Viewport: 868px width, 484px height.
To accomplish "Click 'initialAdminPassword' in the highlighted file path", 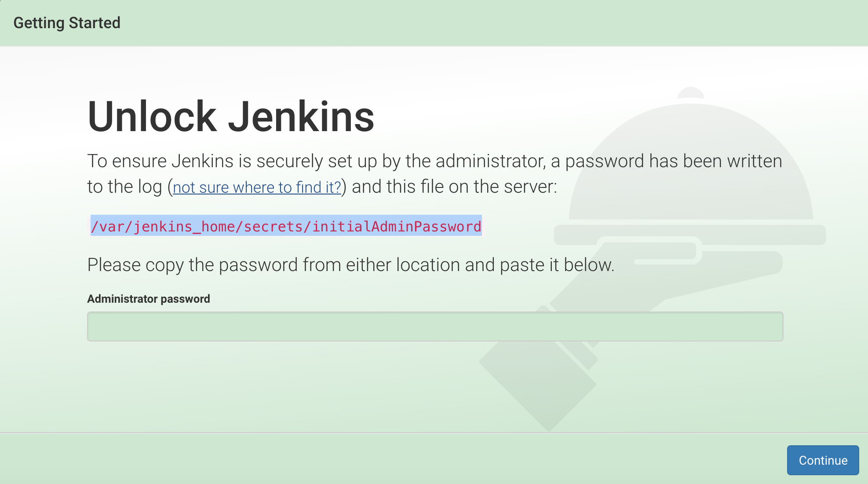I will coord(397,226).
